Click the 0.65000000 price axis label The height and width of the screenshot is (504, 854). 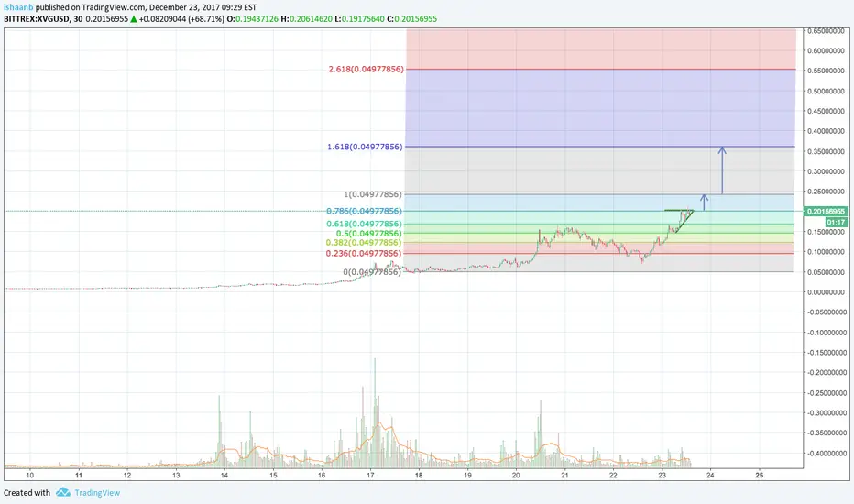pos(827,31)
